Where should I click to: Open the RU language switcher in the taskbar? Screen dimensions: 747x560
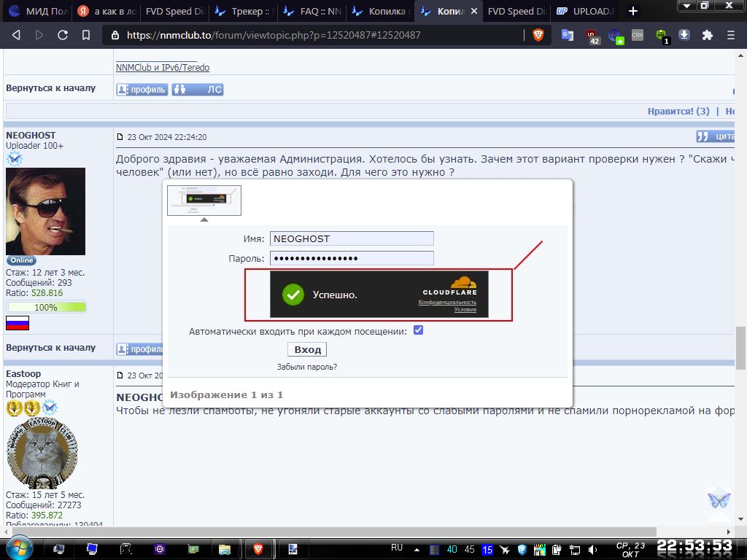(397, 548)
